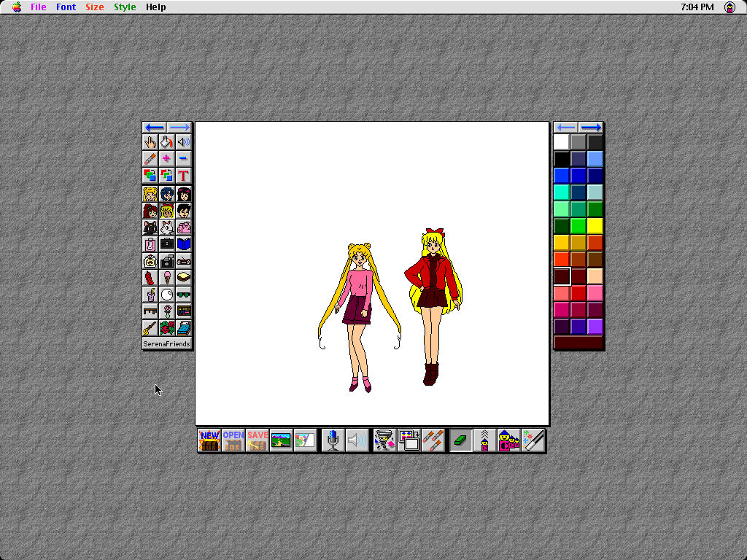Select the white cat stamp
Viewport: 747px width, 560px height.
(x=167, y=227)
